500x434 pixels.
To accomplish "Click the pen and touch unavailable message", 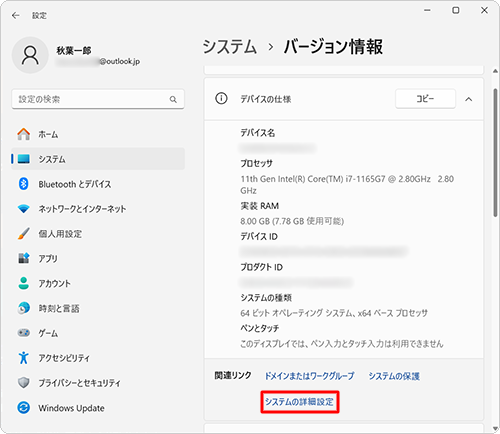I will click(x=342, y=344).
